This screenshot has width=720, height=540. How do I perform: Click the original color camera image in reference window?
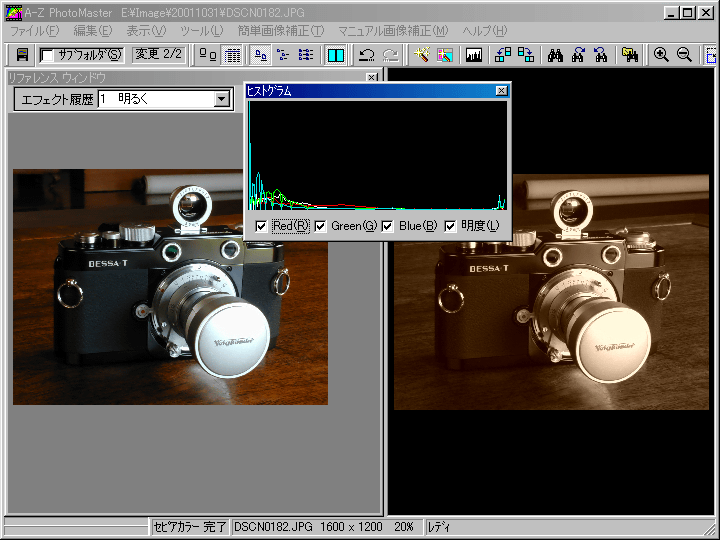click(x=170, y=287)
